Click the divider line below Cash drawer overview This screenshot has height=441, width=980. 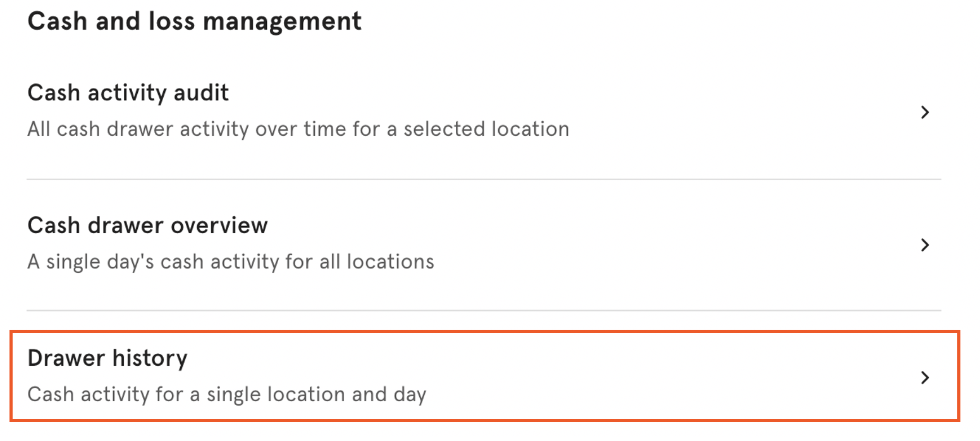(x=484, y=310)
